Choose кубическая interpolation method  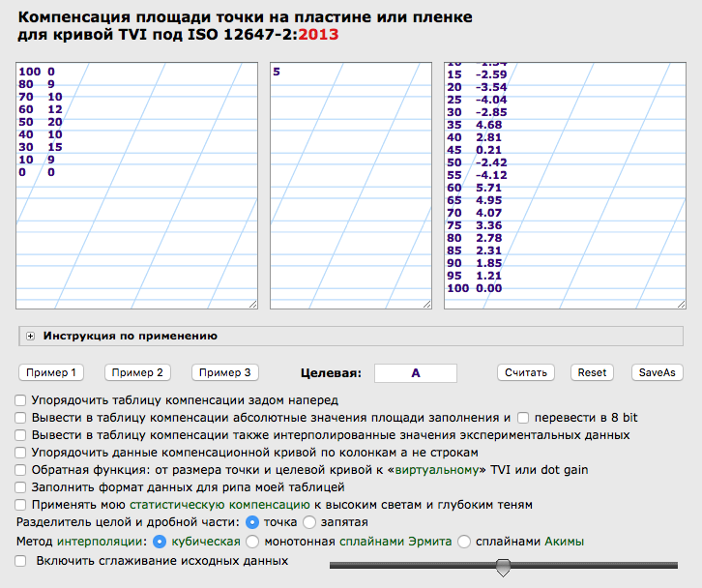[x=160, y=542]
